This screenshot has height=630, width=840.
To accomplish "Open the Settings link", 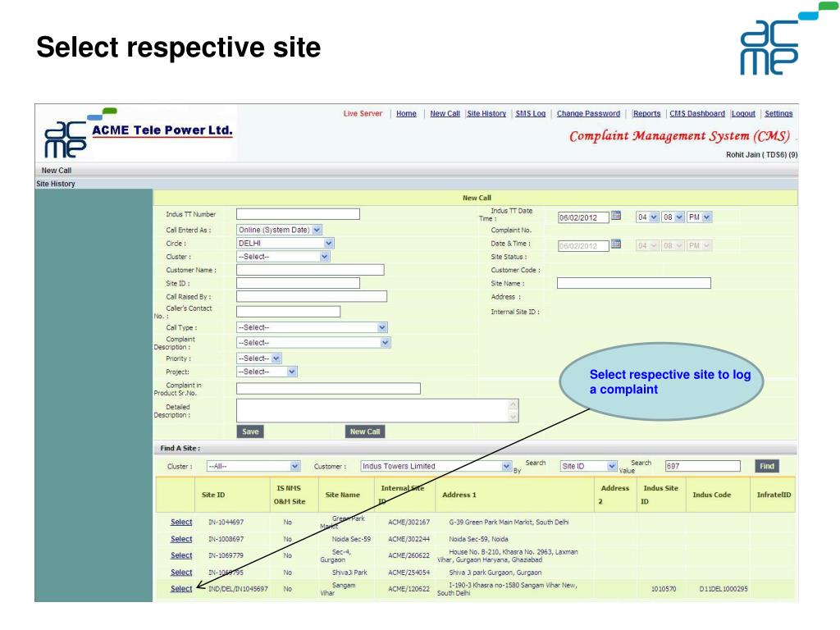I will click(x=778, y=113).
